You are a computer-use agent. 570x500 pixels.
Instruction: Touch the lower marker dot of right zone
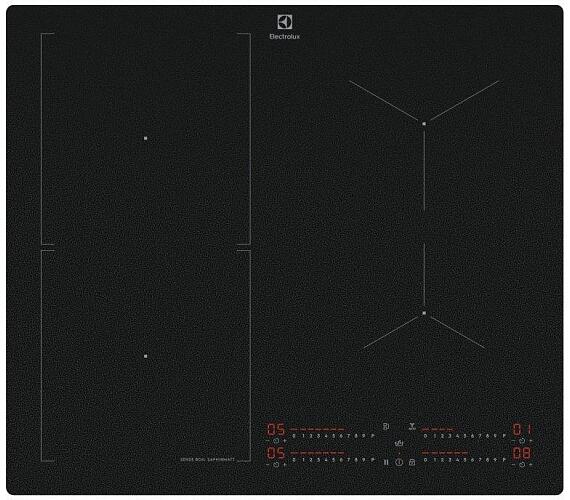click(424, 313)
